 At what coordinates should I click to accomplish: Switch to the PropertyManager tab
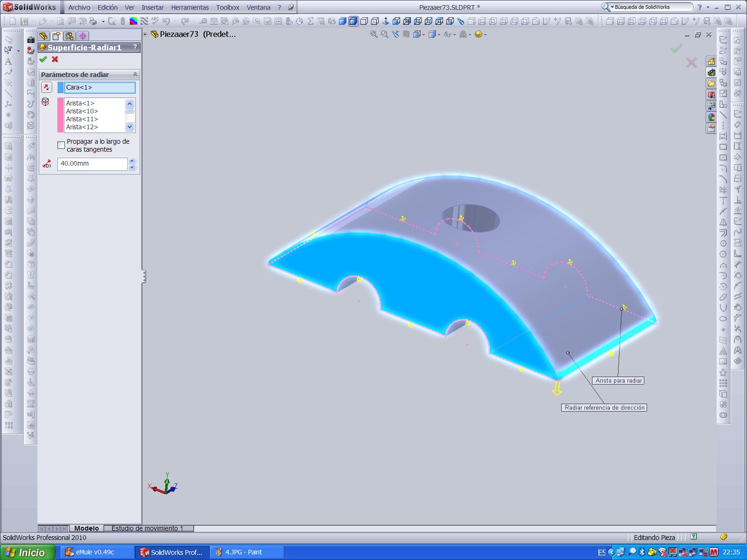[x=56, y=36]
